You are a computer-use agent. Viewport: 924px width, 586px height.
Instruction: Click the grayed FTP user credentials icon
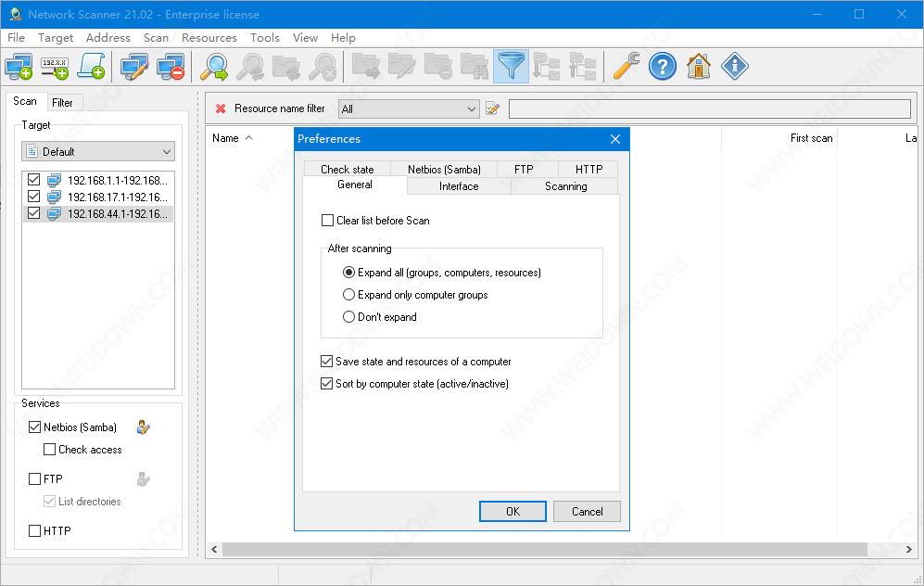[144, 478]
